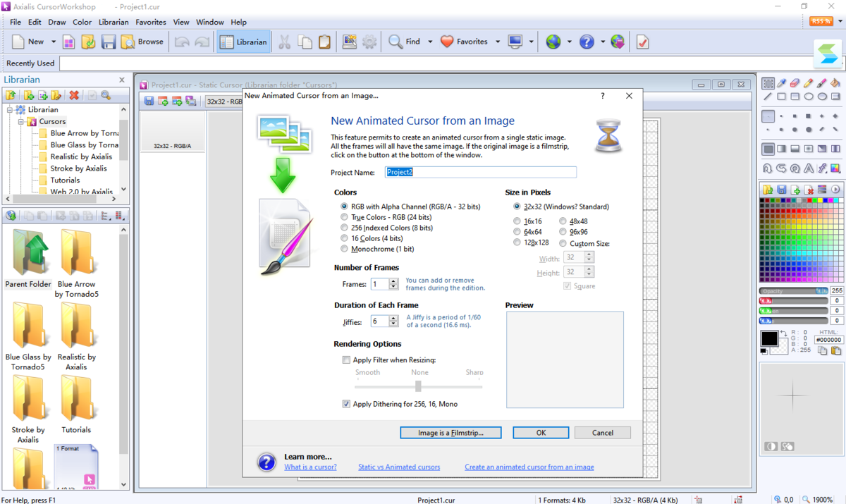Click the Jiffies spinner control
The image size is (846, 504).
[x=393, y=321]
